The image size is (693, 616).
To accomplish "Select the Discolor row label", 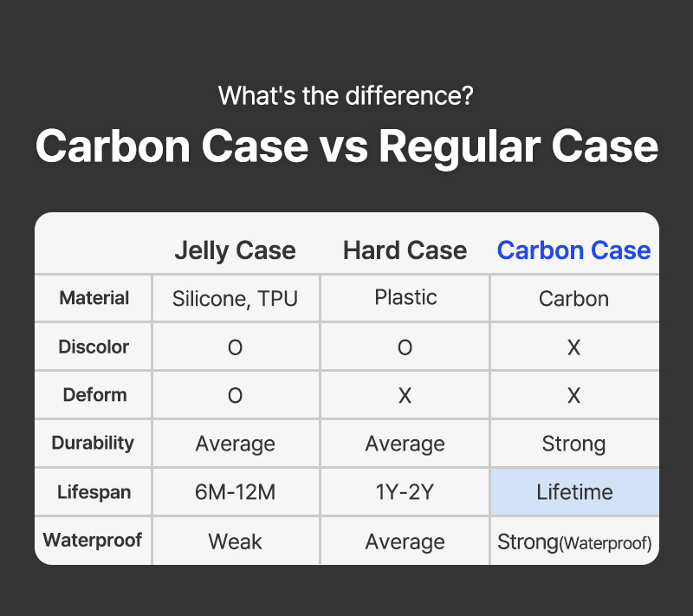I will (94, 347).
